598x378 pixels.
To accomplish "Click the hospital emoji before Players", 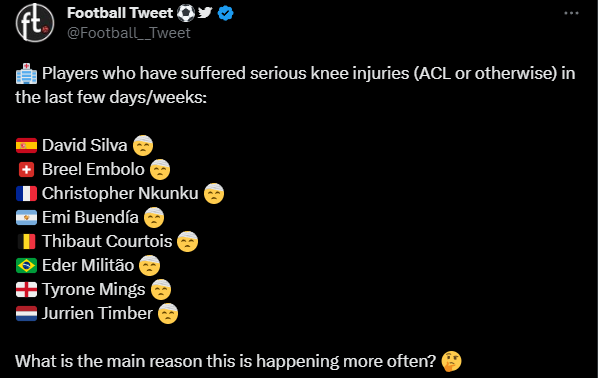I will click(26, 73).
